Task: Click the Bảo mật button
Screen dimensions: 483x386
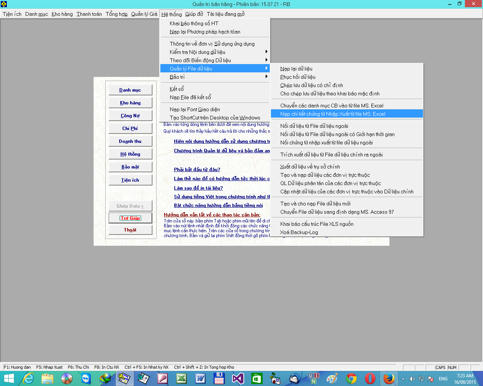Action: click(x=130, y=167)
